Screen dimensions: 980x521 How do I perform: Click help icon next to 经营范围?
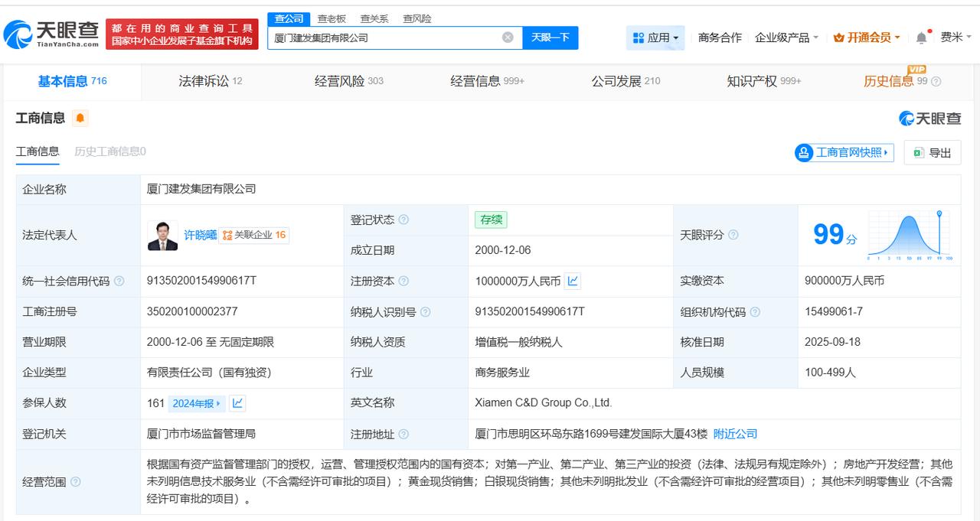coord(76,482)
